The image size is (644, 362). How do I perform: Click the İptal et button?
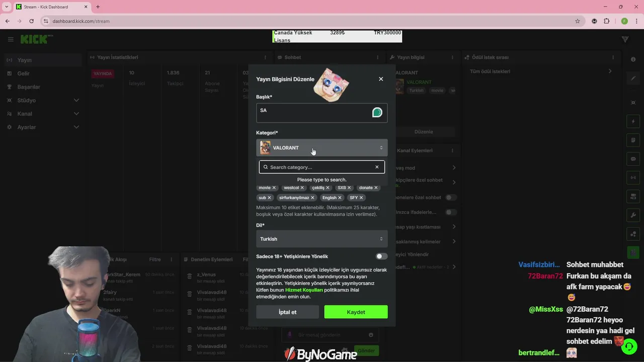pos(287,312)
